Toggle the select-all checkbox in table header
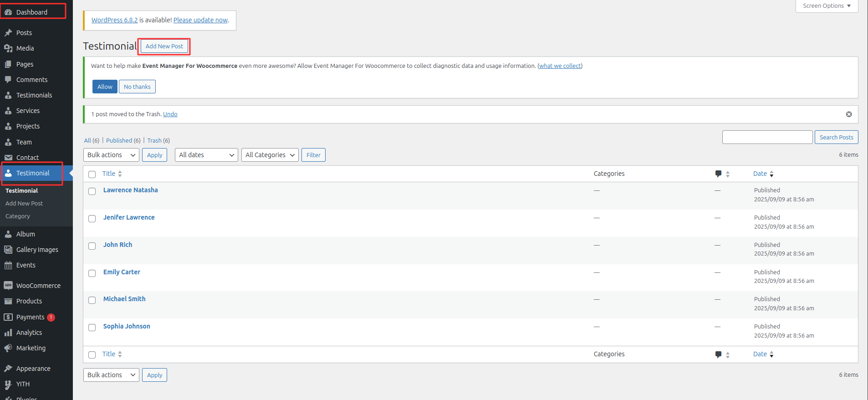 point(92,174)
